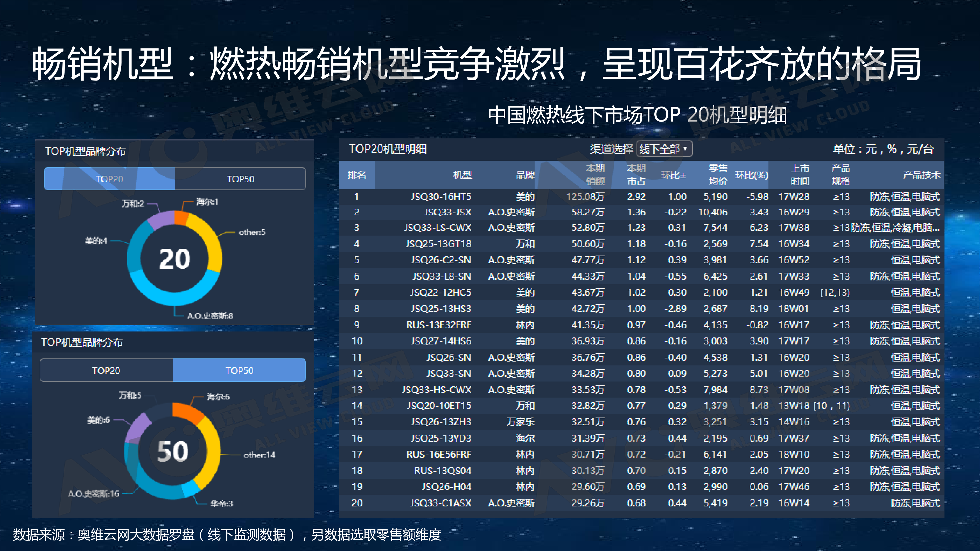980x551 pixels.
Task: Sort by 本期销额 column header
Action: click(595, 175)
